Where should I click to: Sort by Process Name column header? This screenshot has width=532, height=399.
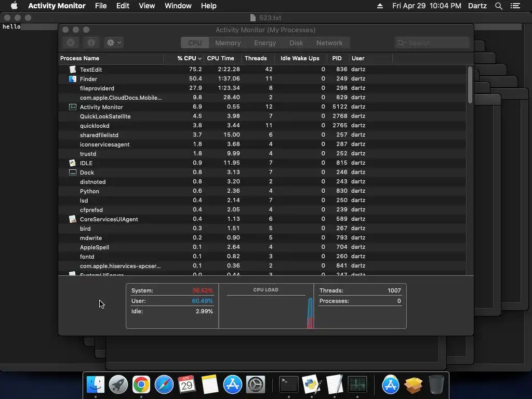coord(111,58)
